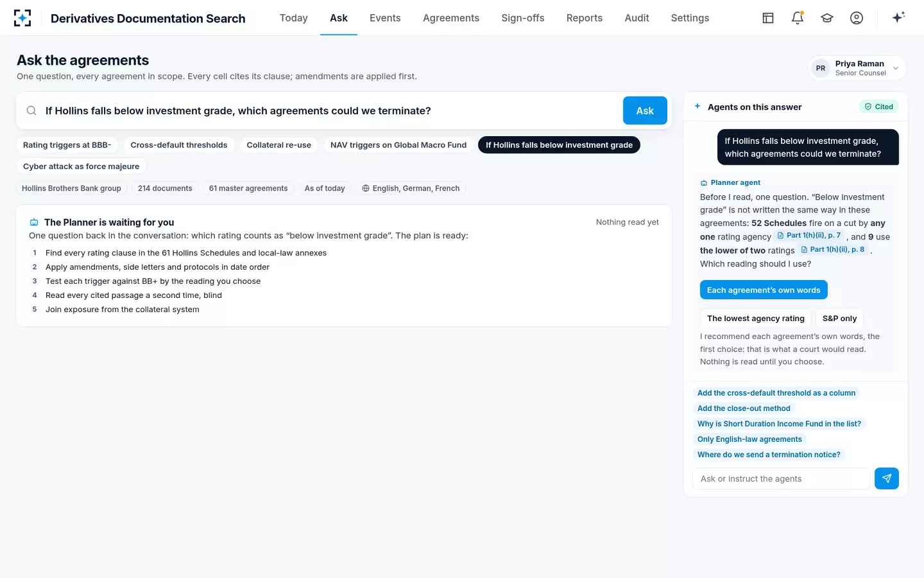
Task: Click the send arrow button
Action: click(x=886, y=478)
